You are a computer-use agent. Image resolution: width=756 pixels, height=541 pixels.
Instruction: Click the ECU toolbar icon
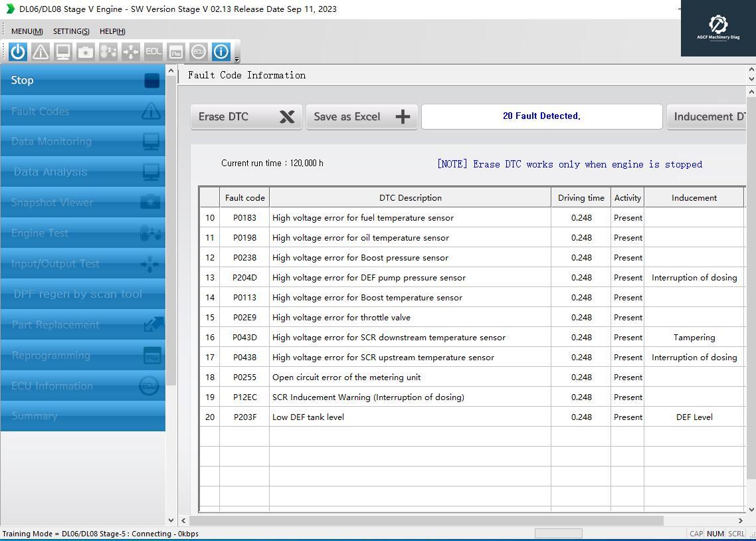click(198, 52)
